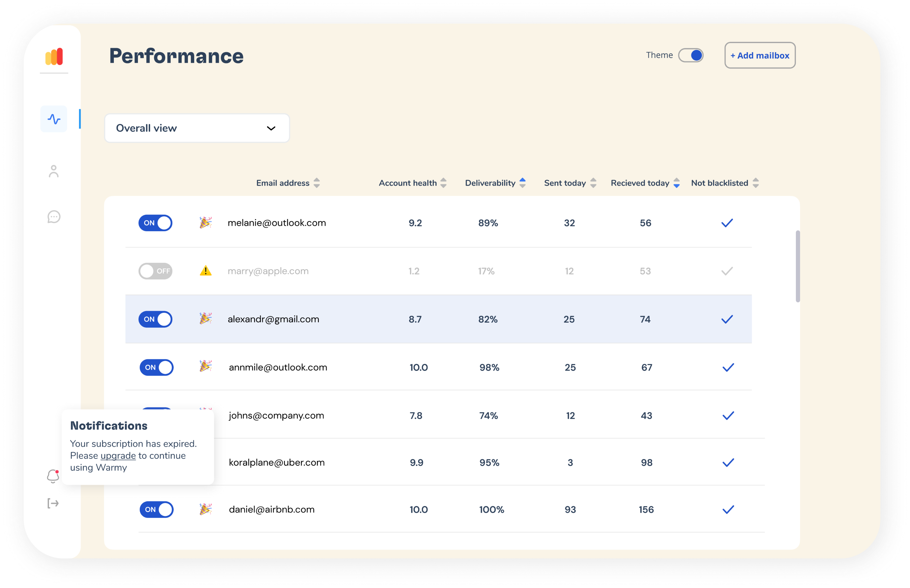Click the logout icon in sidebar

click(x=53, y=503)
